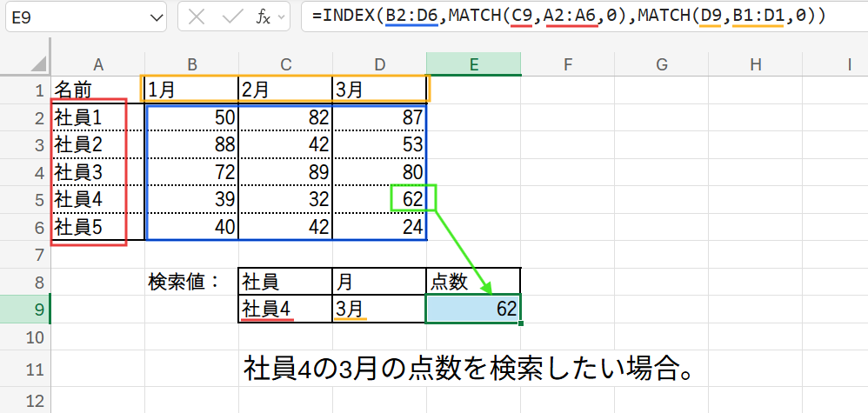The height and width of the screenshot is (413, 868).
Task: Click cell containing 名前
Action: [98, 90]
